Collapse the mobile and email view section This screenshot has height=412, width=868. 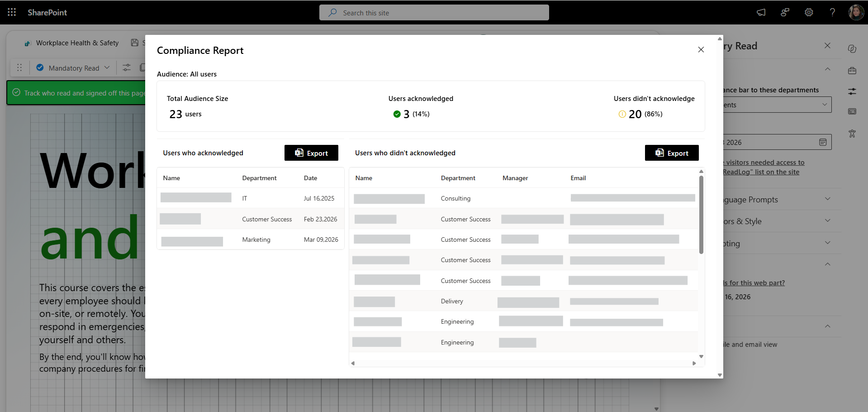[x=827, y=326]
